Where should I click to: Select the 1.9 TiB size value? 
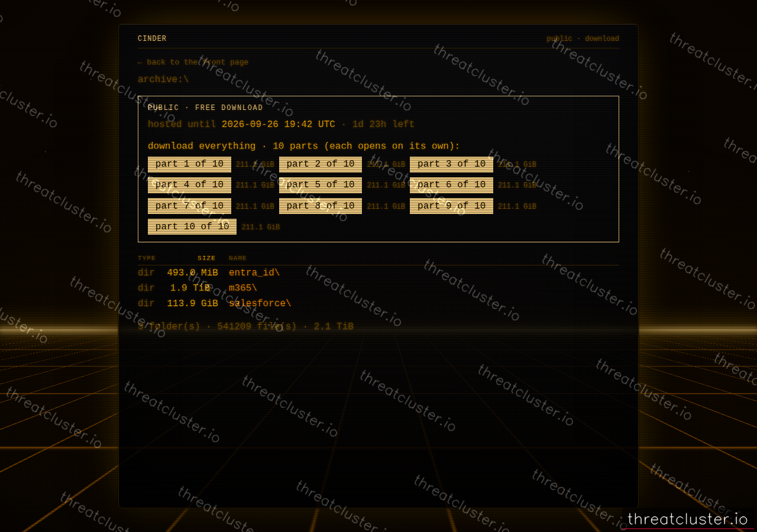click(190, 288)
